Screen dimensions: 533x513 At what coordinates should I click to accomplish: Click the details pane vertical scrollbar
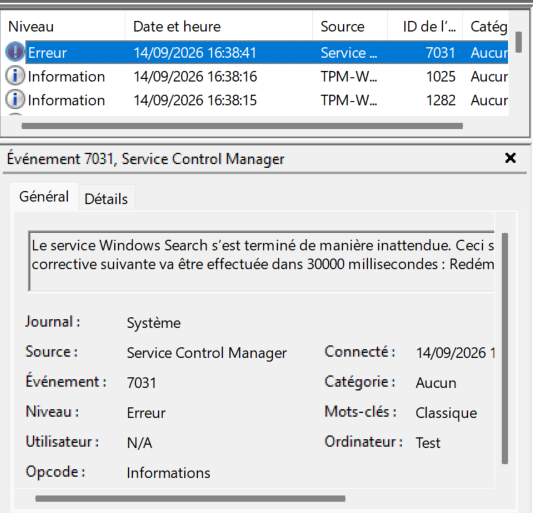pos(505,348)
